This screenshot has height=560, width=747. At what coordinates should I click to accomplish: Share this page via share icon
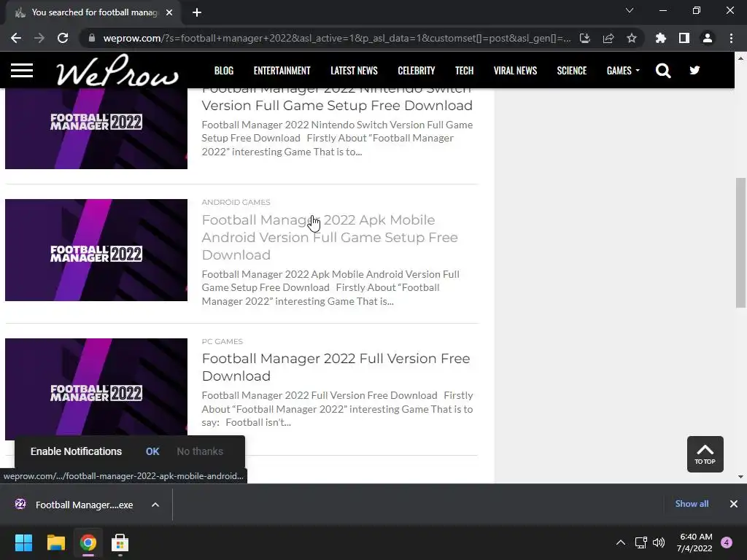coord(608,38)
